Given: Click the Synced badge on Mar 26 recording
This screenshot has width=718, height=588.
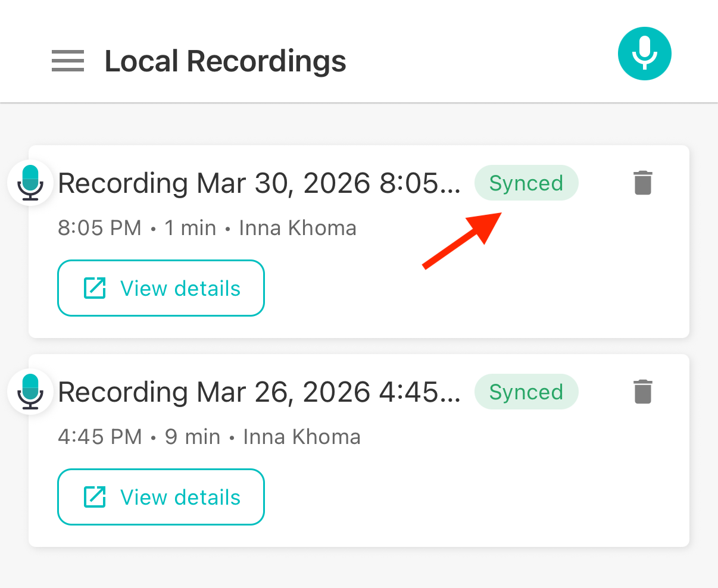Looking at the screenshot, I should [x=526, y=392].
